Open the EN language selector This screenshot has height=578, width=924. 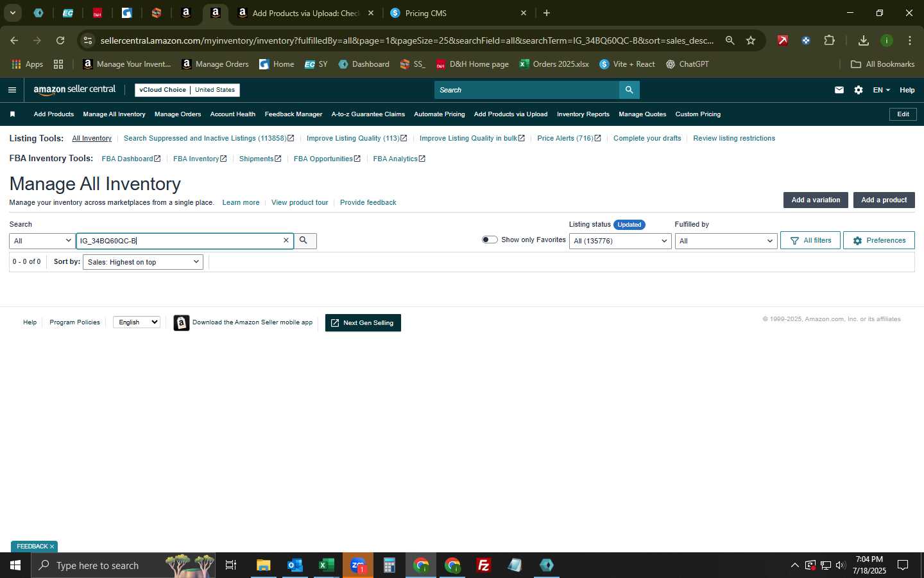(881, 90)
